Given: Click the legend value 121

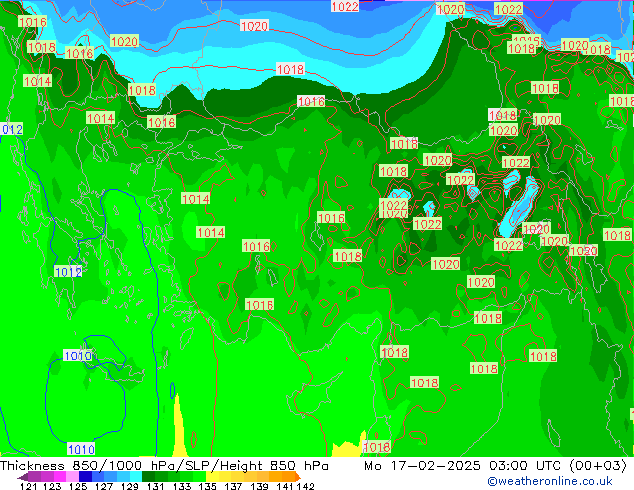Looking at the screenshot, I should click(28, 486).
